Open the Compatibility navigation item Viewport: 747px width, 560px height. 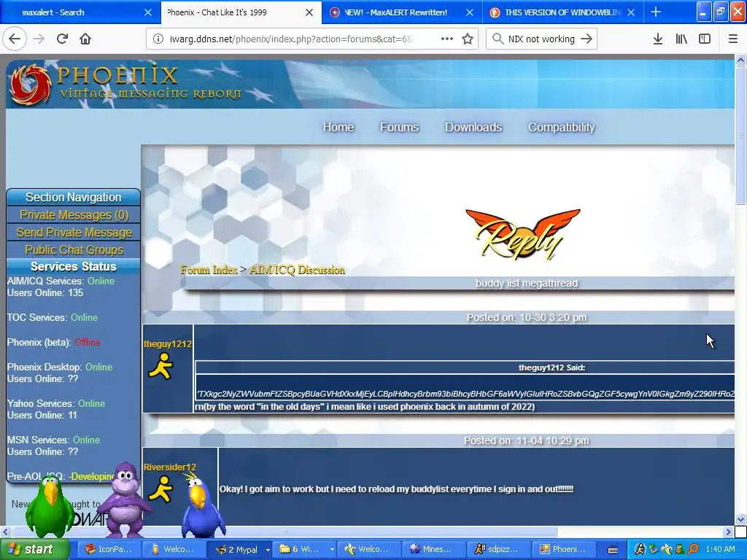coord(561,127)
